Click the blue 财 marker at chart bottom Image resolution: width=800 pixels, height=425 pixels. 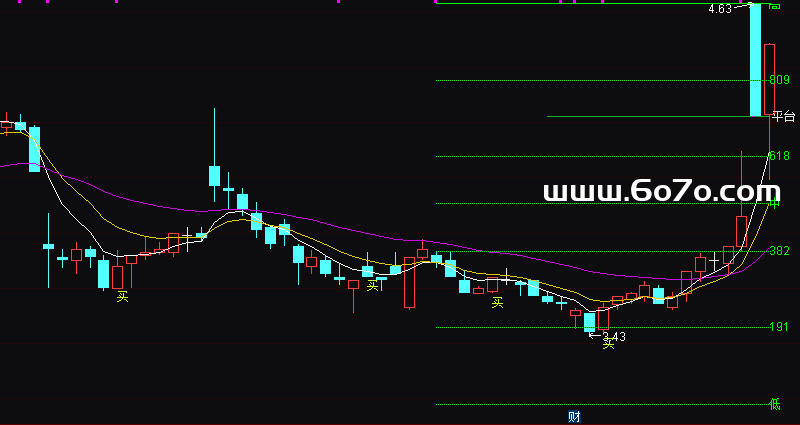(574, 416)
